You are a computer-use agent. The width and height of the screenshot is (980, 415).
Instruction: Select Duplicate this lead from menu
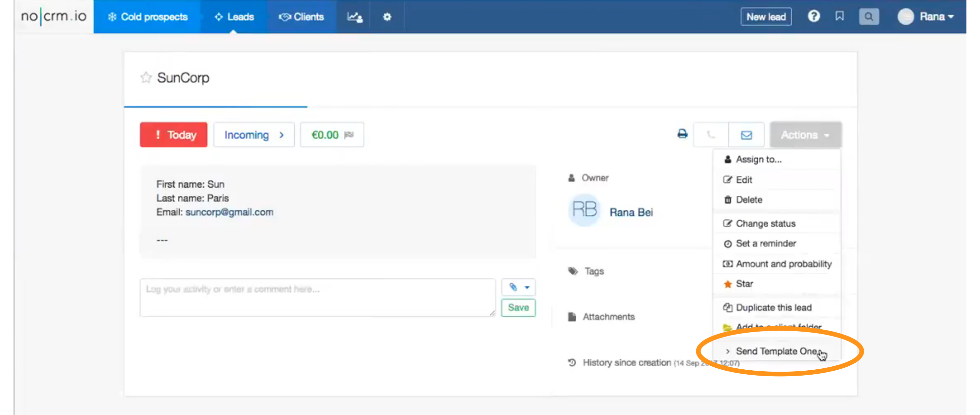point(773,307)
